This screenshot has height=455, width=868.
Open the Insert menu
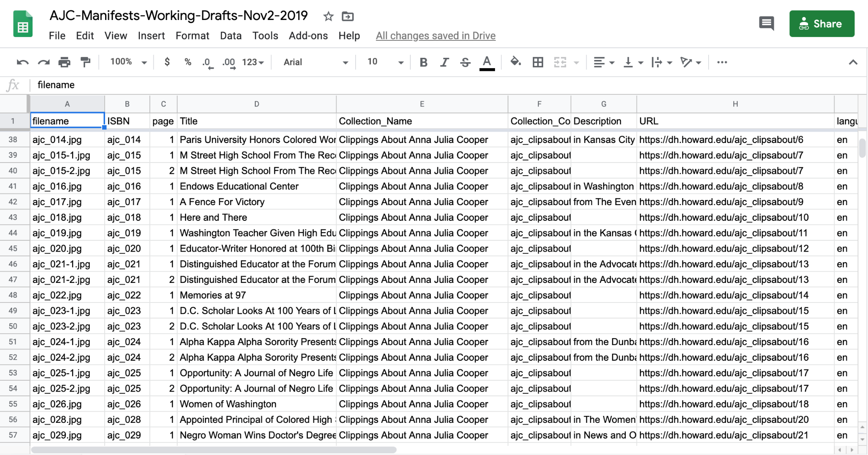coord(151,36)
